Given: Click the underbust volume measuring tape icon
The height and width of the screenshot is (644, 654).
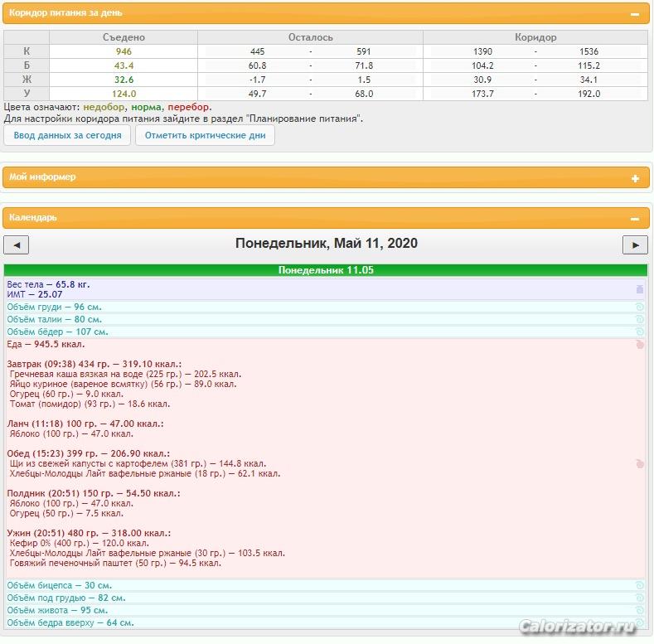Looking at the screenshot, I should pos(639,598).
